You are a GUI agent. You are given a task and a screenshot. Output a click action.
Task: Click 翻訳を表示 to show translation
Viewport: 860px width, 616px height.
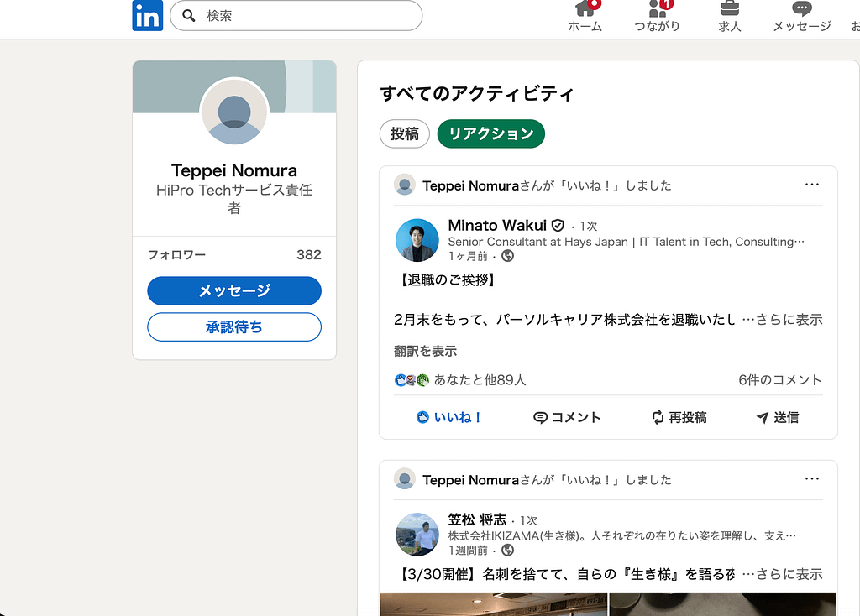pos(425,351)
